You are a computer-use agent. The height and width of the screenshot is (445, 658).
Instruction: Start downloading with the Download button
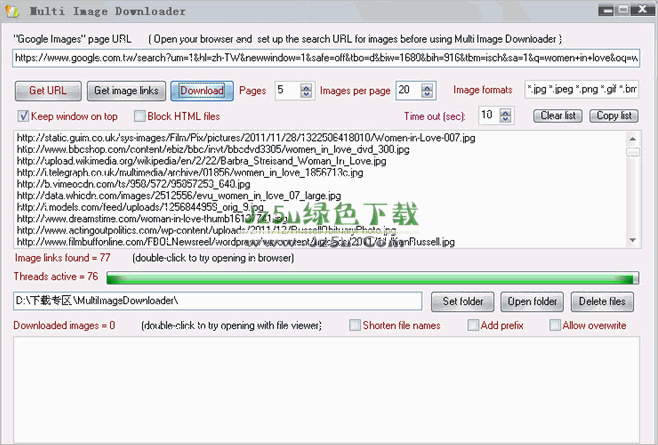click(x=202, y=91)
